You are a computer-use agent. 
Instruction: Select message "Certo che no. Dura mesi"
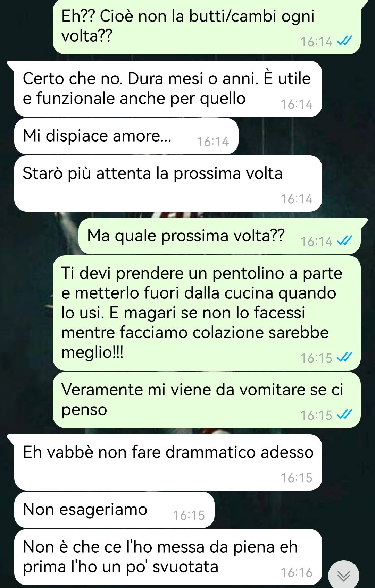[x=168, y=89]
